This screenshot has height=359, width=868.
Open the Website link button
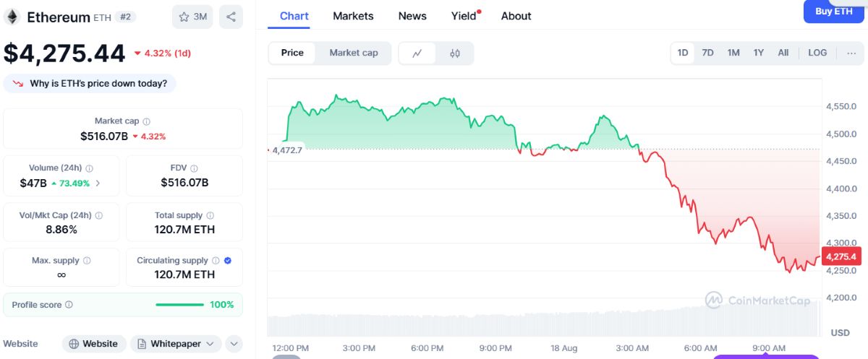click(x=94, y=344)
